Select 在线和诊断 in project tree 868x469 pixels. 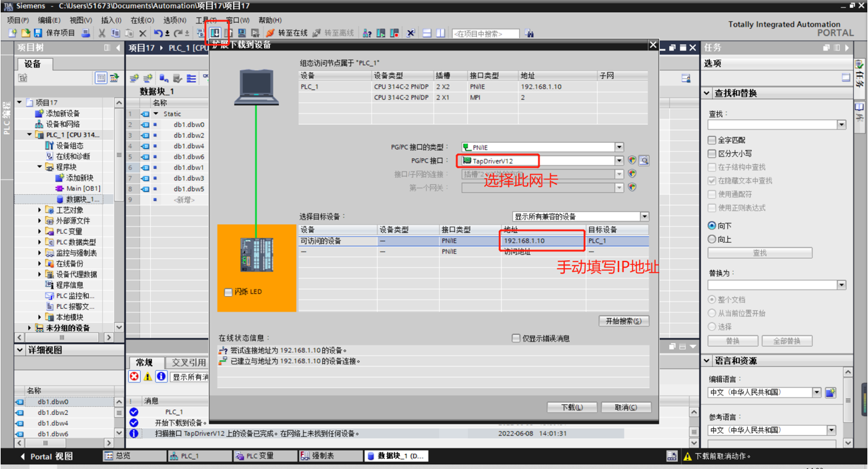click(73, 156)
